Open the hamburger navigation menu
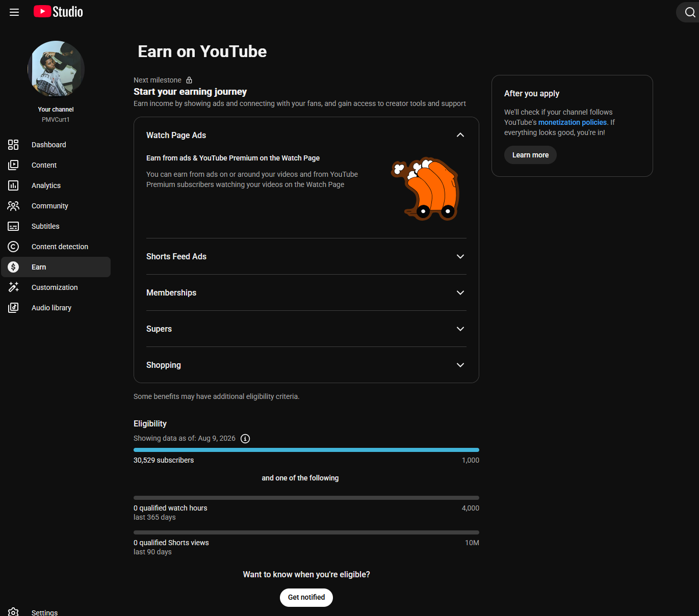Image resolution: width=699 pixels, height=616 pixels. 14,12
